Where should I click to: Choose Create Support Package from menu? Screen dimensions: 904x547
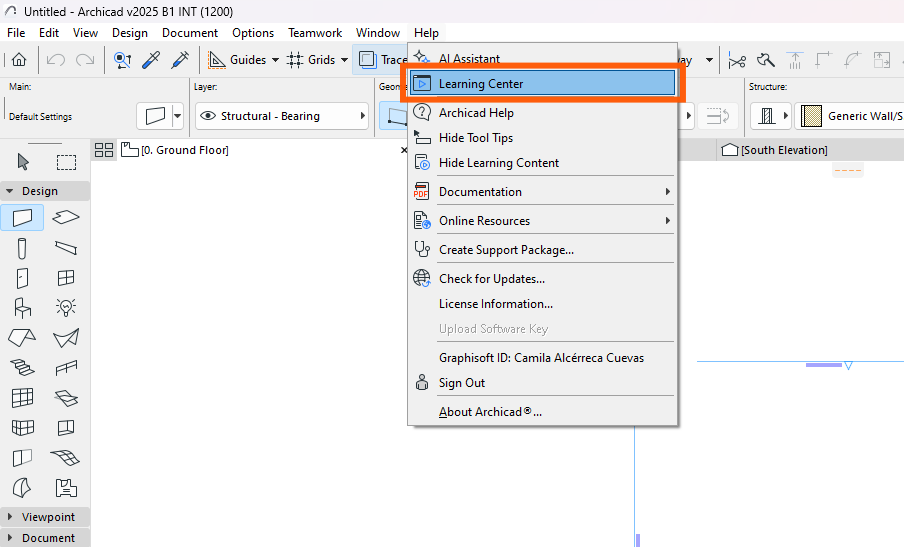542,250
